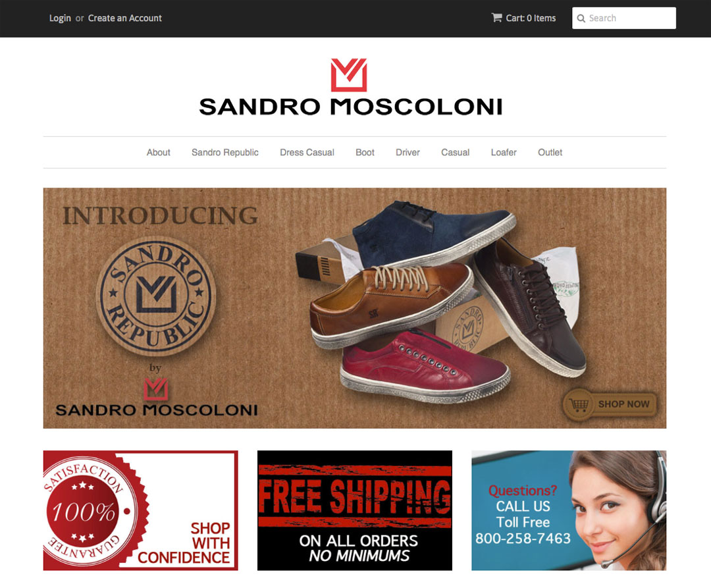The image size is (711, 588).
Task: Click the shopping cart icon
Action: 496,18
